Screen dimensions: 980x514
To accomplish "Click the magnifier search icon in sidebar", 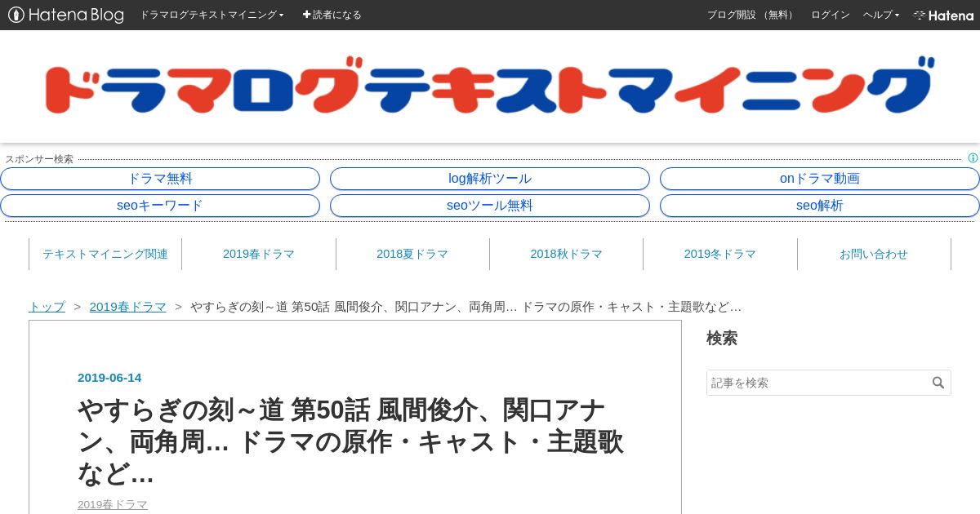I will pos(938,383).
